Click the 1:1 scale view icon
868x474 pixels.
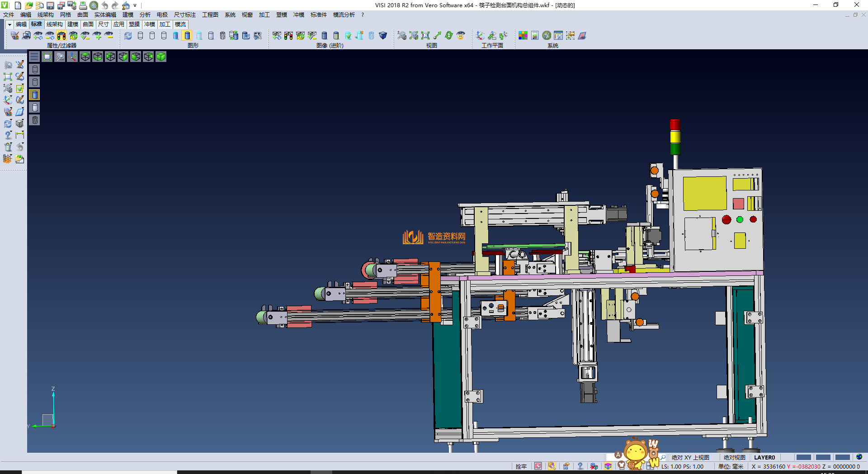point(425,36)
